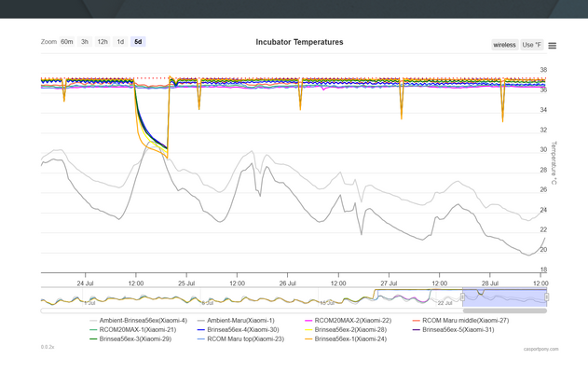Open the chart hamburger context menu
The image size is (588, 373).
(553, 45)
